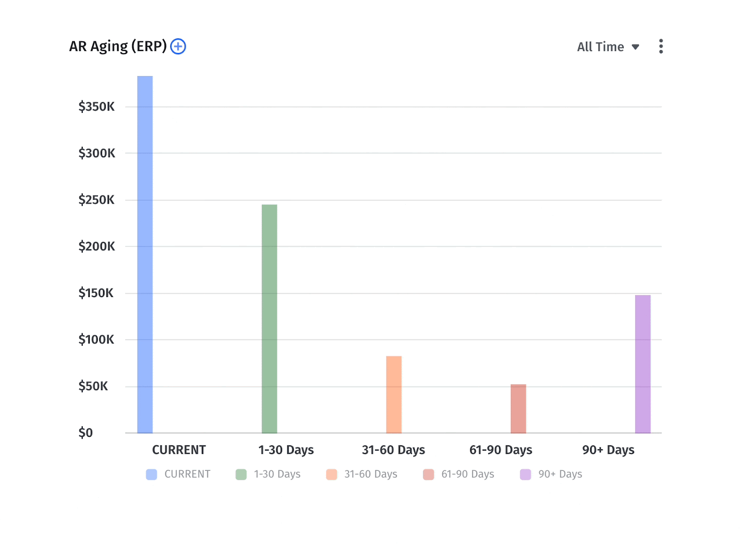Click the $250K y-axis value

pyautogui.click(x=96, y=200)
